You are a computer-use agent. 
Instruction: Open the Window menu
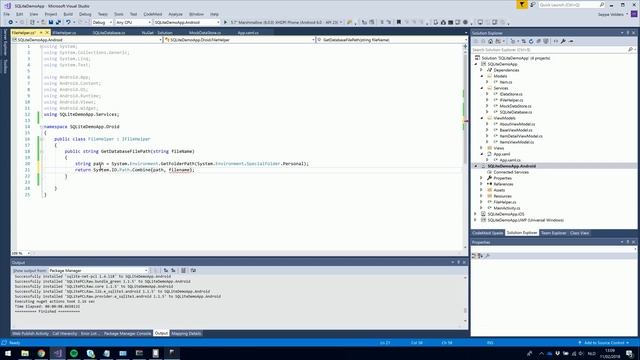click(x=196, y=14)
